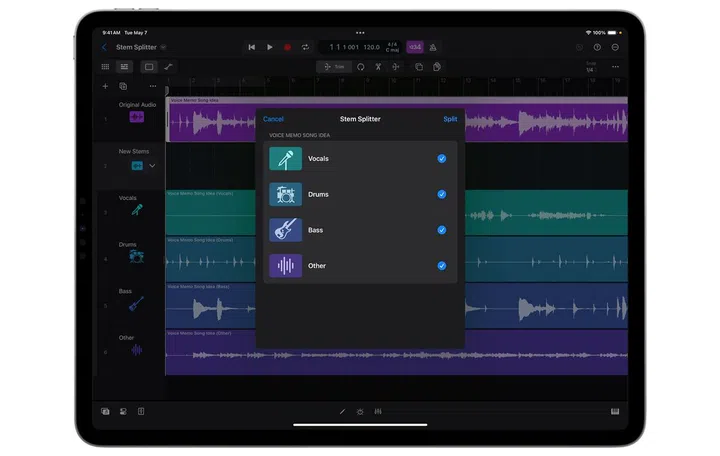Uncheck the Vocals stem checkbox
This screenshot has height=456, width=720.
[441, 158]
